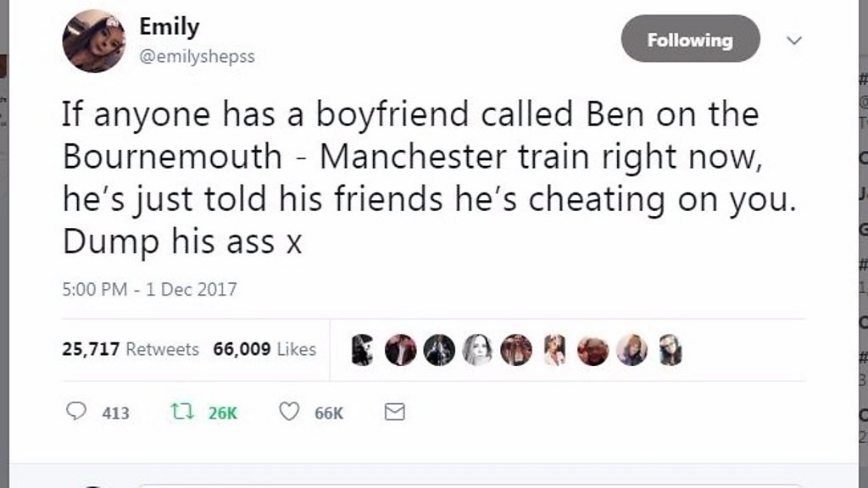Viewport: 868px width, 488px height.
Task: Open the display name Emily
Action: 170,27
